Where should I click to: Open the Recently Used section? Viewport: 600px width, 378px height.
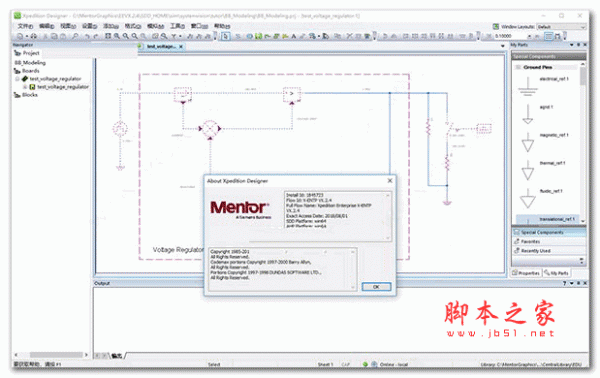click(x=548, y=251)
